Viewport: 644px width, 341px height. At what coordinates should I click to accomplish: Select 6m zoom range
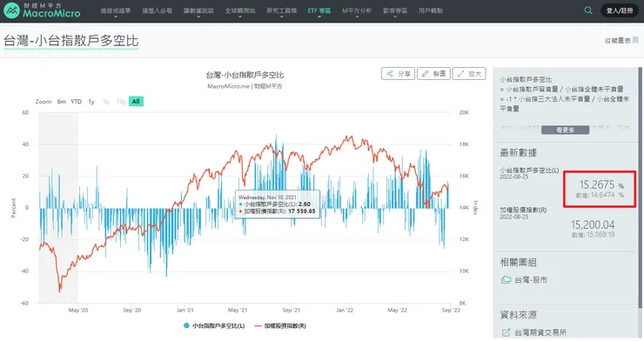61,102
